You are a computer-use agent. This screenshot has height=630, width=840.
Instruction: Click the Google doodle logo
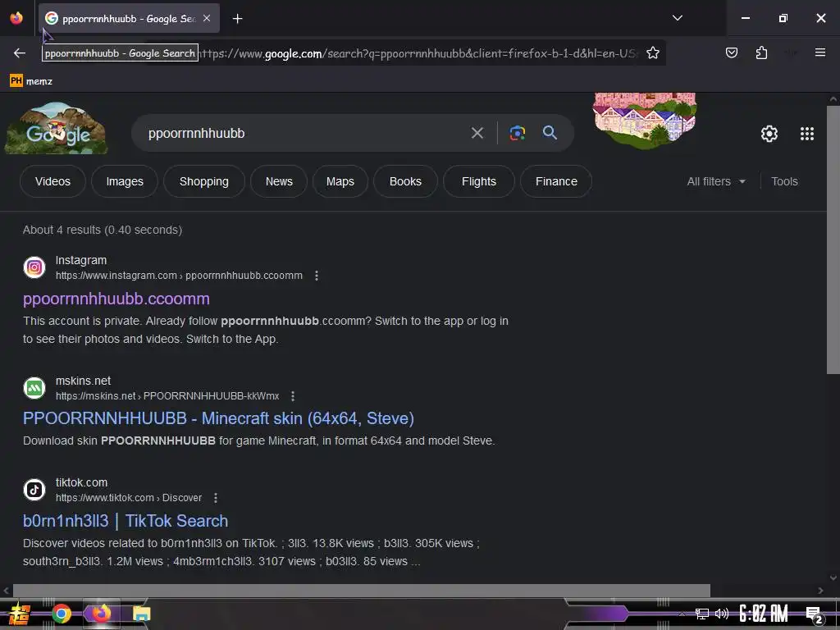point(57,129)
